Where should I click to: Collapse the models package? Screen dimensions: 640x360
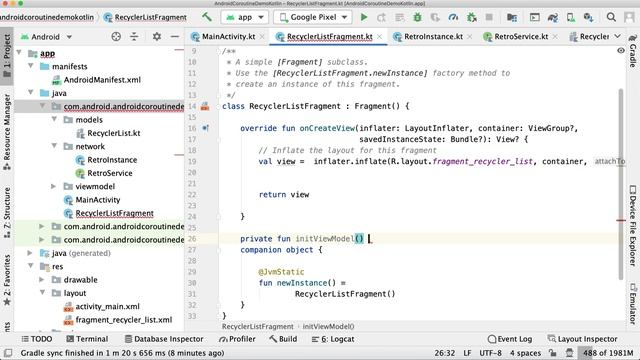click(54, 119)
